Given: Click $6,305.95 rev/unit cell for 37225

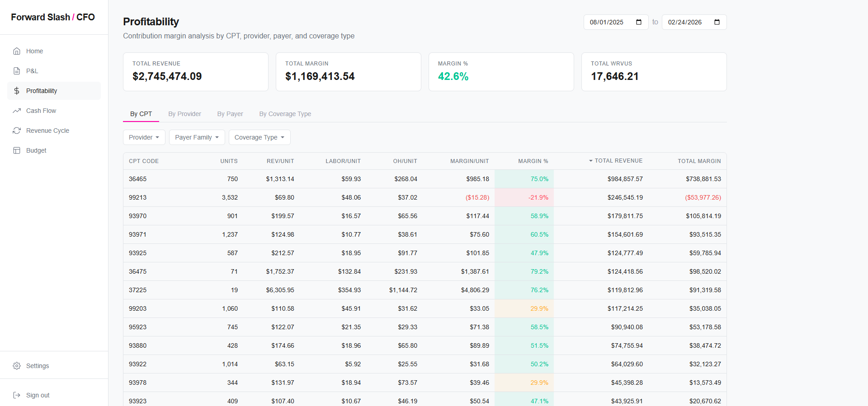Looking at the screenshot, I should pyautogui.click(x=280, y=290).
